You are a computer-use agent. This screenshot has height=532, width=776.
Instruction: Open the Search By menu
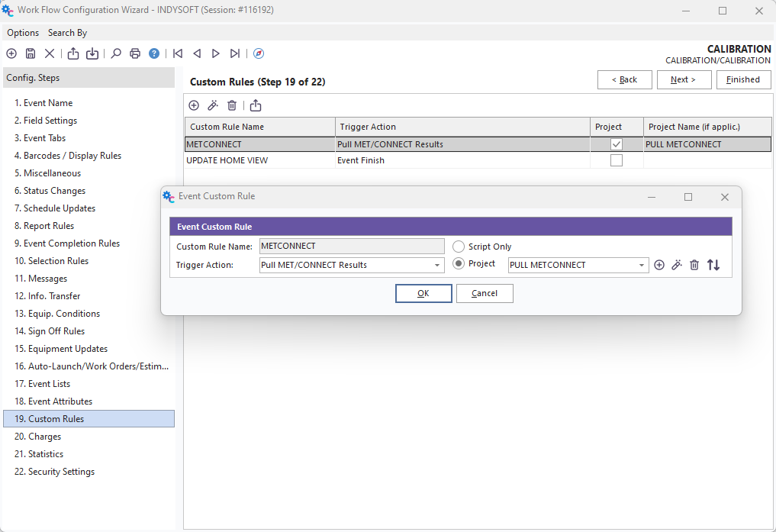[67, 33]
